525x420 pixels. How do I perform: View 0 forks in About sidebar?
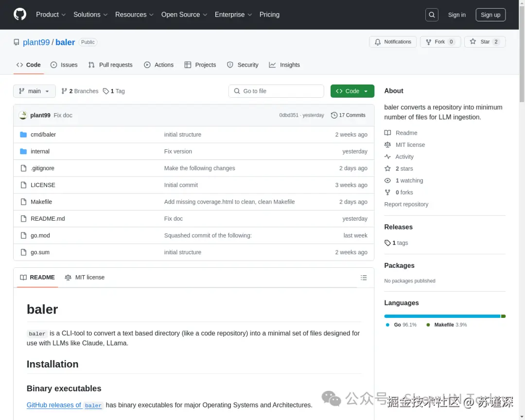coord(399,192)
